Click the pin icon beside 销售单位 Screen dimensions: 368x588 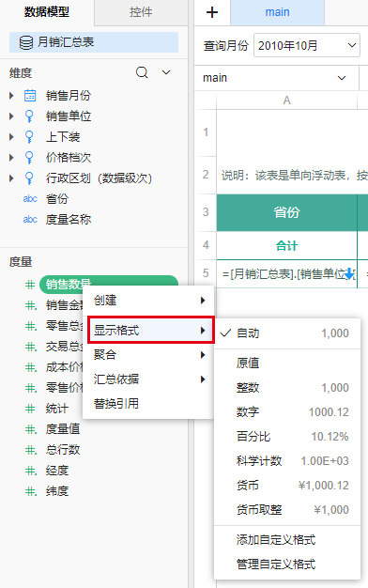coord(29,116)
